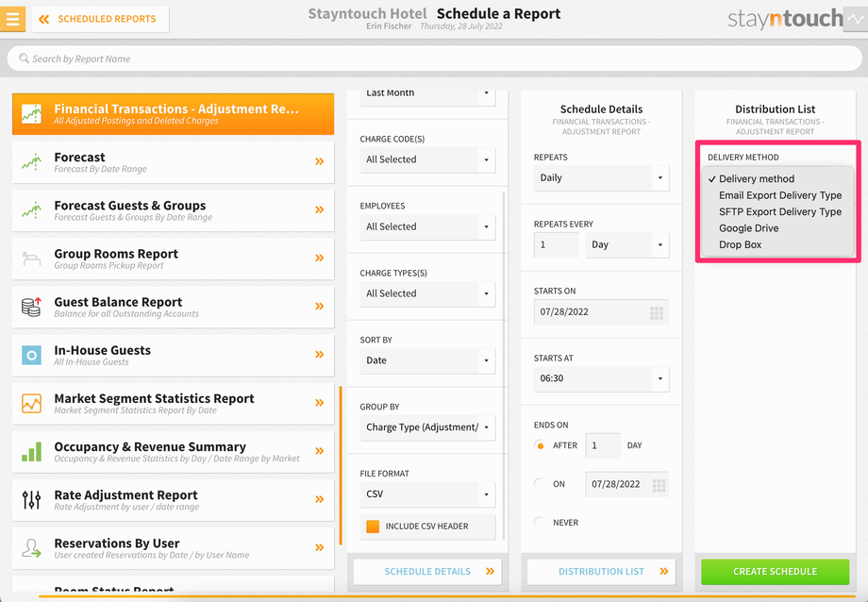The image size is (868, 602).
Task: Click the Schedule Details button
Action: (427, 572)
